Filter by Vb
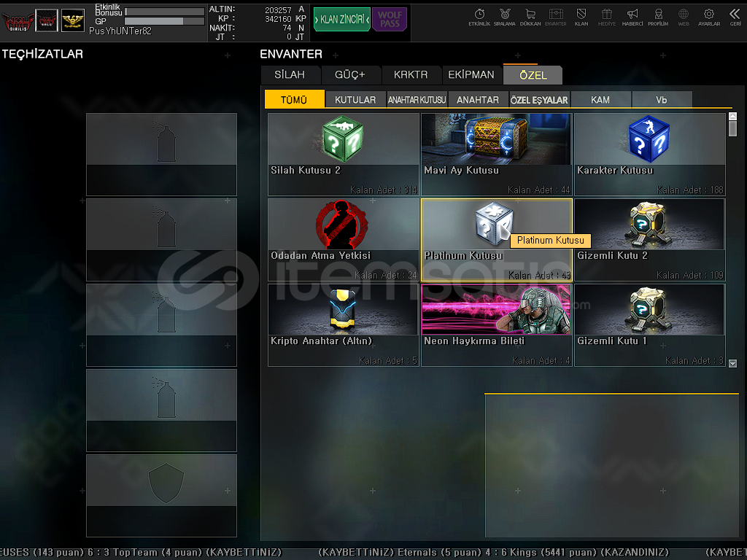The height and width of the screenshot is (560, 747). tap(661, 99)
